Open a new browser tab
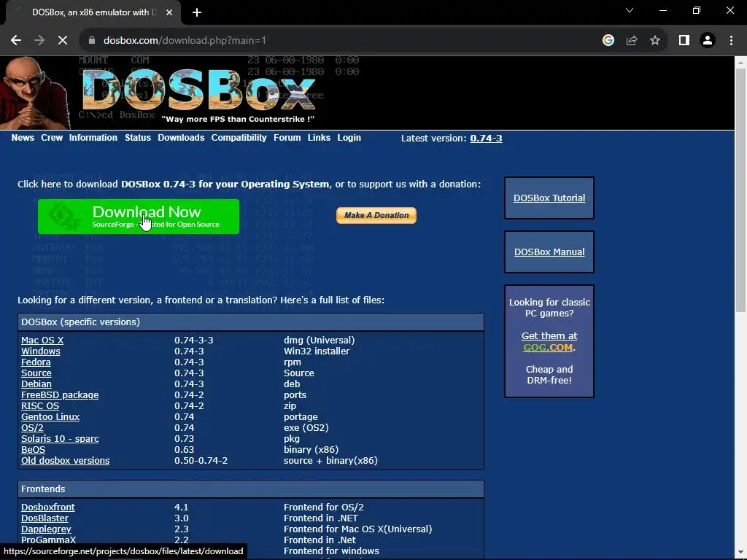The width and height of the screenshot is (747, 560). click(x=197, y=12)
